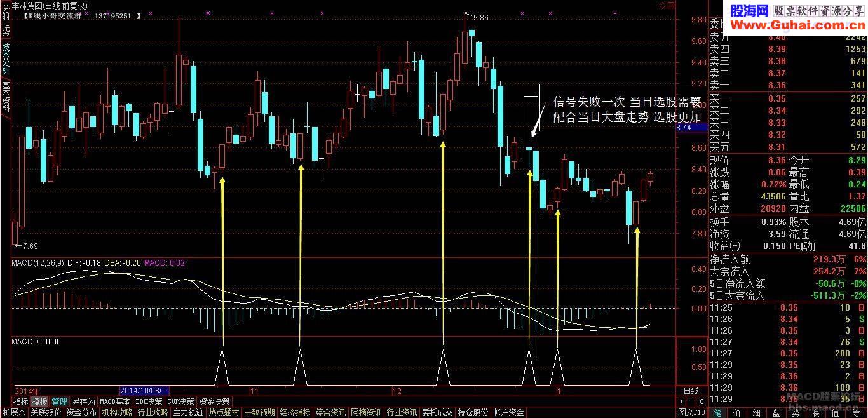Image resolution: width=868 pixels, height=418 pixels.
Task: Click the 0 reset button beside the minus
Action: tap(702, 401)
